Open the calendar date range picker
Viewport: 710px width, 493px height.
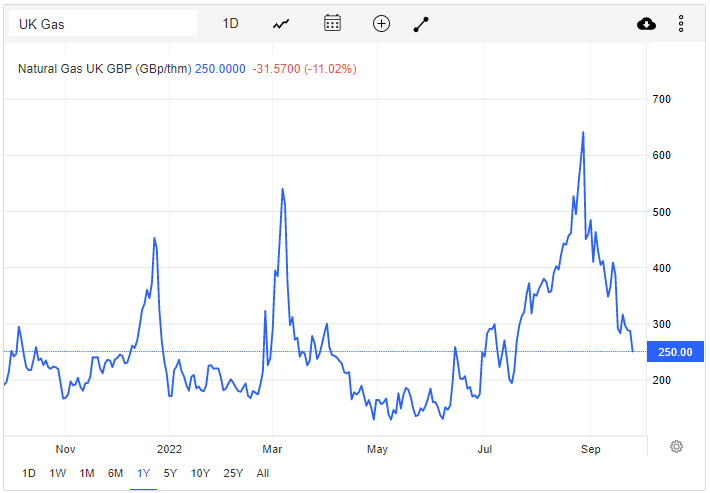pyautogui.click(x=332, y=23)
